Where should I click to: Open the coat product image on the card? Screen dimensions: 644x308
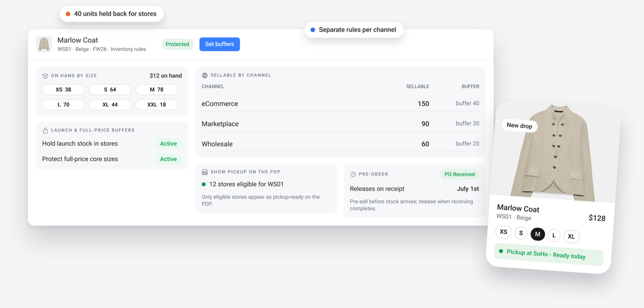557,153
